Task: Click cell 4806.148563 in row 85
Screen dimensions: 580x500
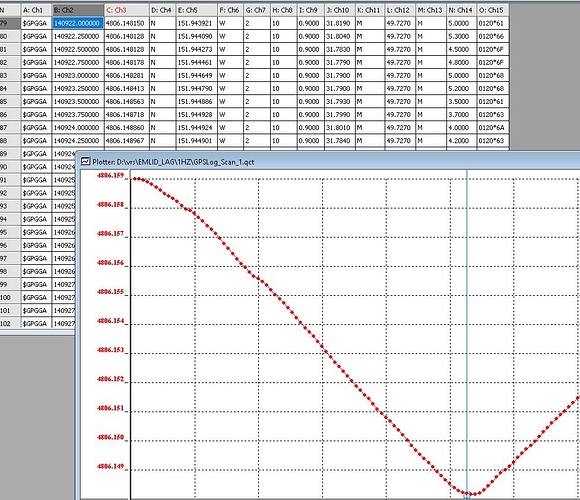Action: point(127,101)
